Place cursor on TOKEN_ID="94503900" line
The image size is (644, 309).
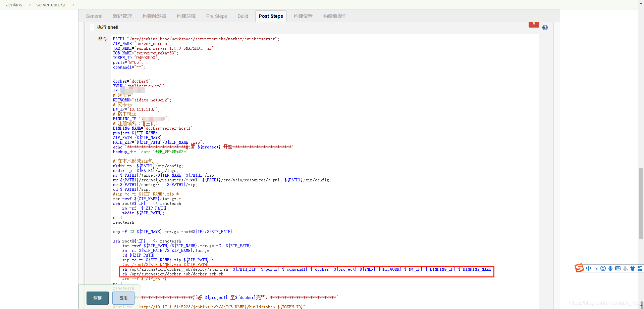tap(136, 58)
